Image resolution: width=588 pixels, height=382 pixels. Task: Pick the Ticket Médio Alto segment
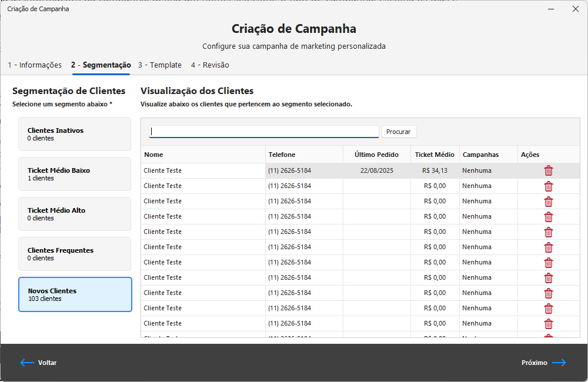click(75, 214)
